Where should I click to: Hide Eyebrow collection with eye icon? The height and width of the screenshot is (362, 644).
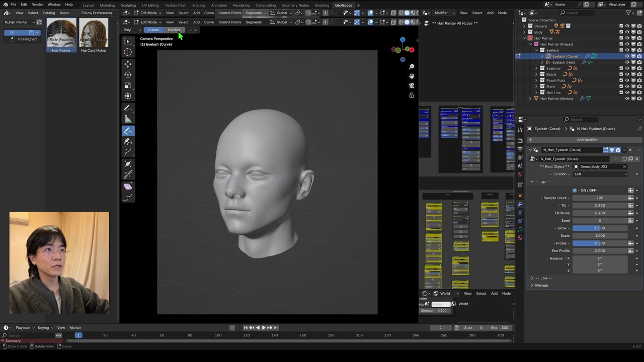pyautogui.click(x=627, y=68)
